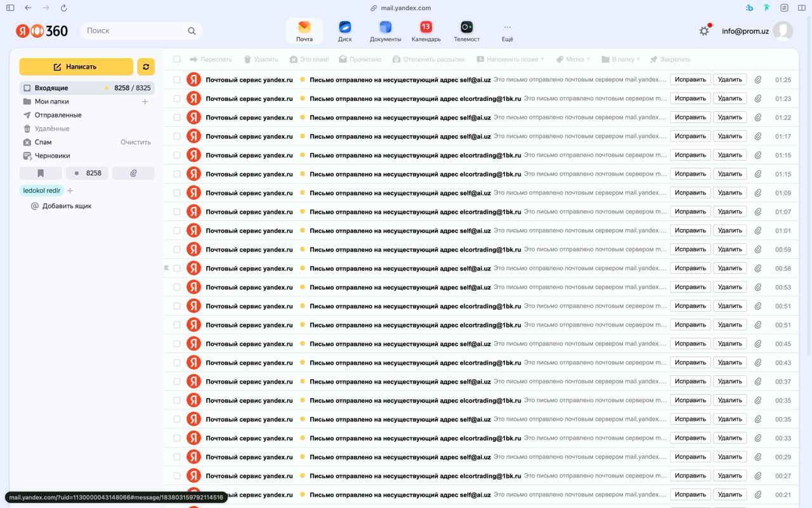The height and width of the screenshot is (508, 812).
Task: Open the Почта mail service icon
Action: pos(304,30)
